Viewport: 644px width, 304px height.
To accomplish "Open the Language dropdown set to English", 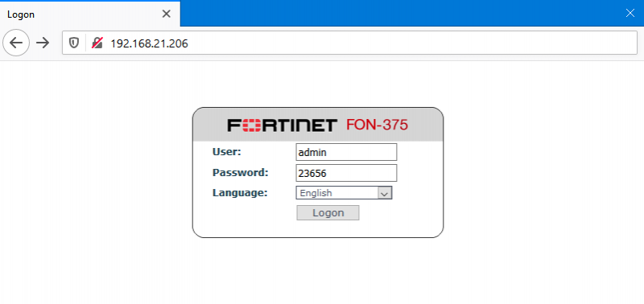I will coord(344,193).
